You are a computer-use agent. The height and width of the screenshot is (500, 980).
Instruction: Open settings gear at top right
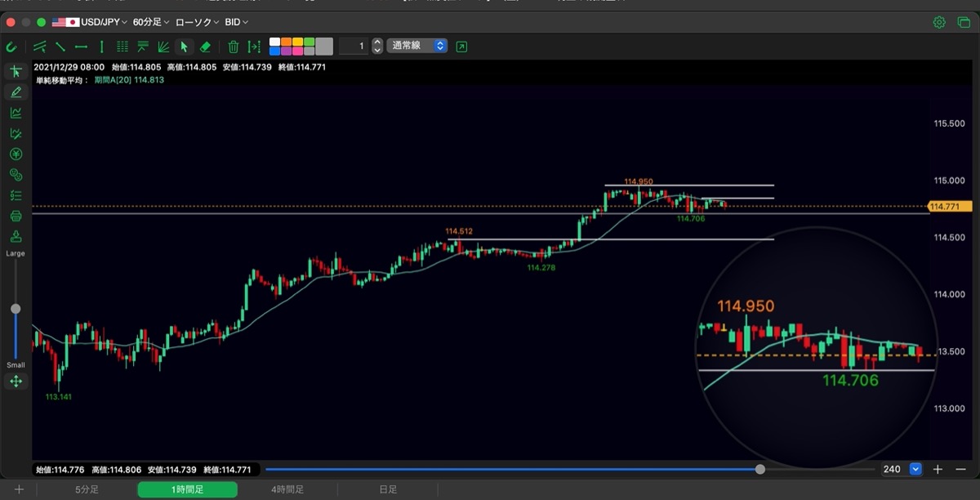[x=940, y=22]
